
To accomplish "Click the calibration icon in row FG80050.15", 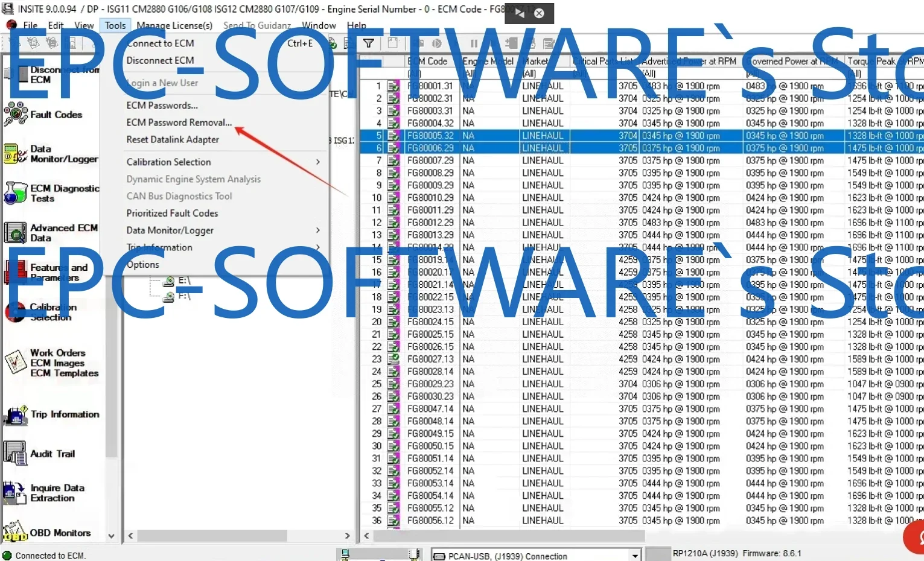I will pos(393,446).
